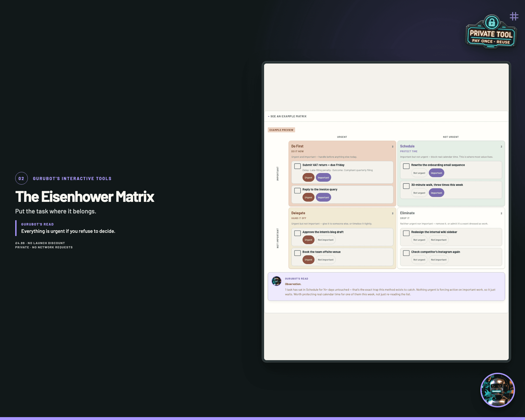Screen dimensions: 525x420
Task: Tick Rewrite the onboarding email sequence
Action: 406,166
